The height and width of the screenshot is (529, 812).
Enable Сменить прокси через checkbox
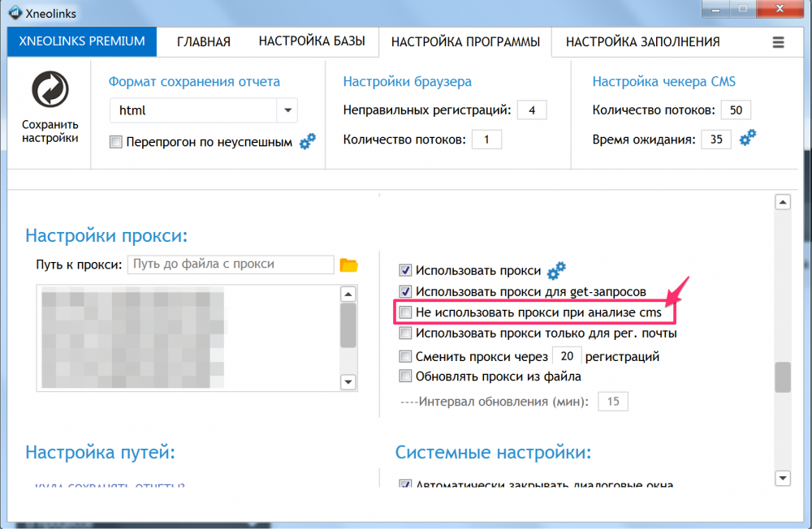(405, 356)
